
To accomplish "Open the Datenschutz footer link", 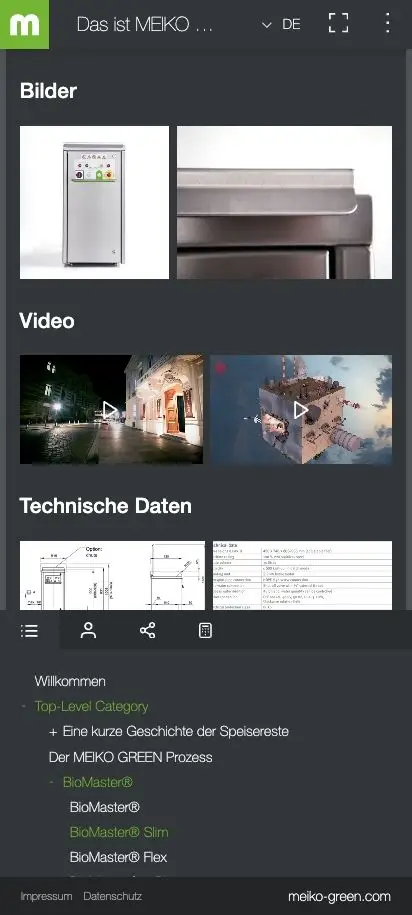I will [x=113, y=896].
